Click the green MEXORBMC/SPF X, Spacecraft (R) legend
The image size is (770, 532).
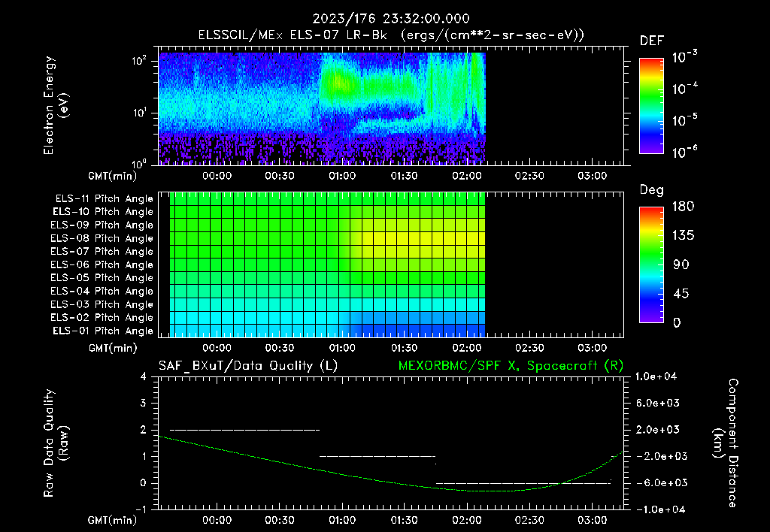click(x=511, y=366)
